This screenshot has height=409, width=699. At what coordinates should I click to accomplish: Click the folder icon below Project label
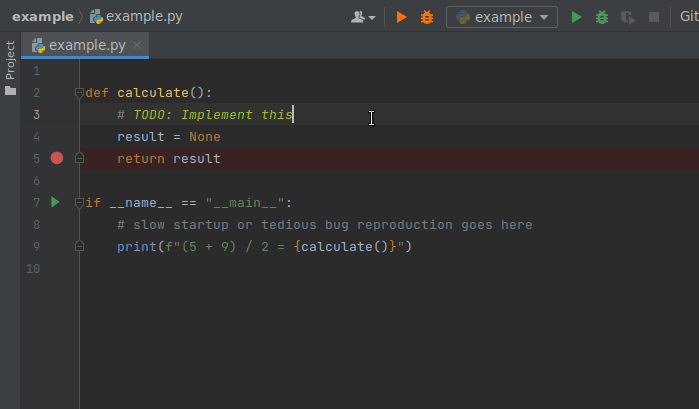pos(10,91)
